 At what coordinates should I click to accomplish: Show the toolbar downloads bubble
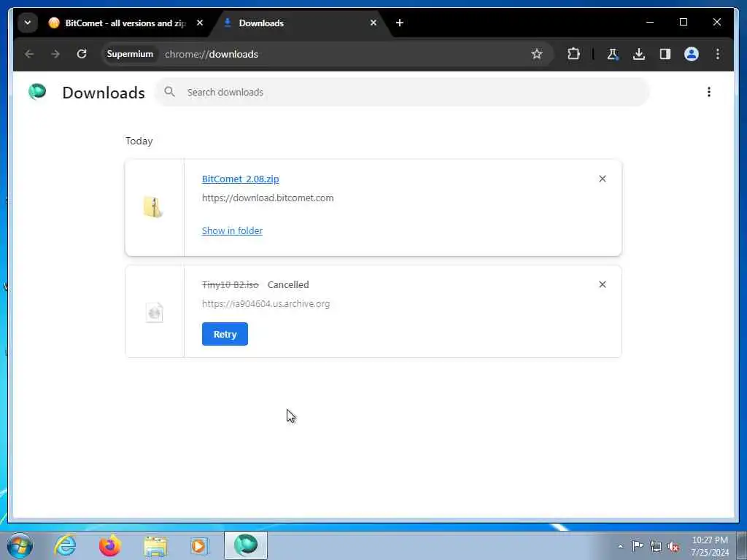[x=639, y=54]
